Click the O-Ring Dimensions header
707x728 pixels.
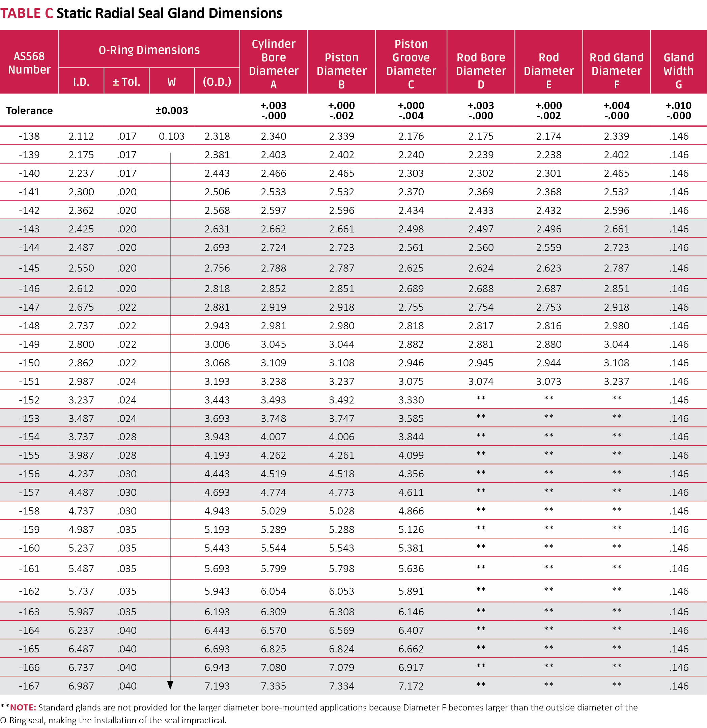149,50
